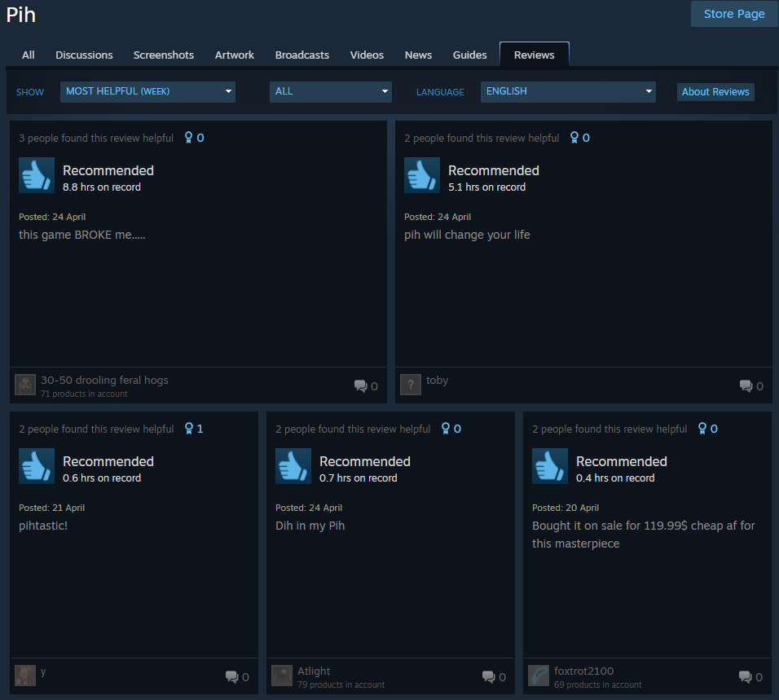Open toby's profile name
779x700 pixels.
coord(438,380)
